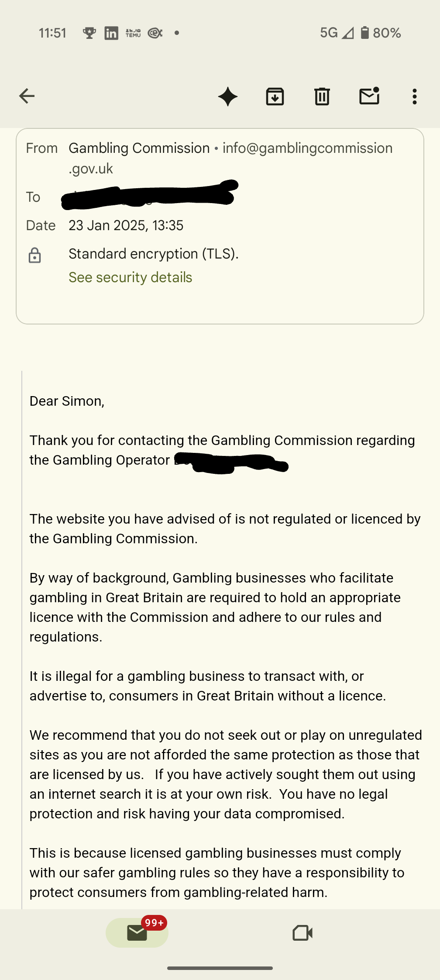Tap the Temu notification icon in status bar

(x=133, y=33)
